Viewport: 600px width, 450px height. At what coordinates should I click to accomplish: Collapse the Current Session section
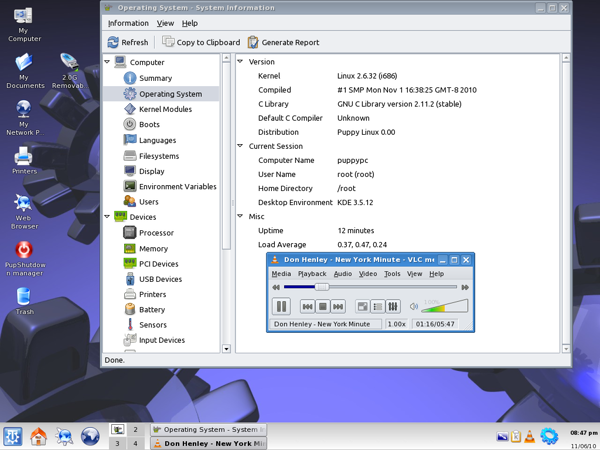click(240, 145)
